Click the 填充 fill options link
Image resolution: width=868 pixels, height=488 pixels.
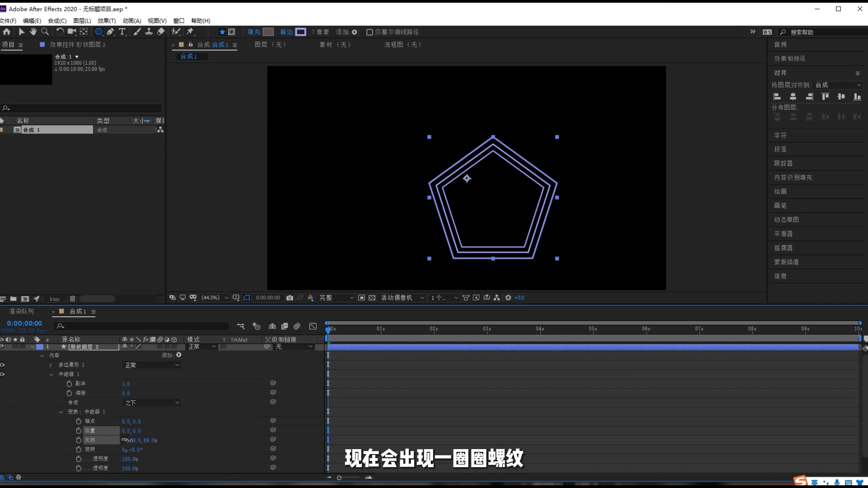(254, 32)
